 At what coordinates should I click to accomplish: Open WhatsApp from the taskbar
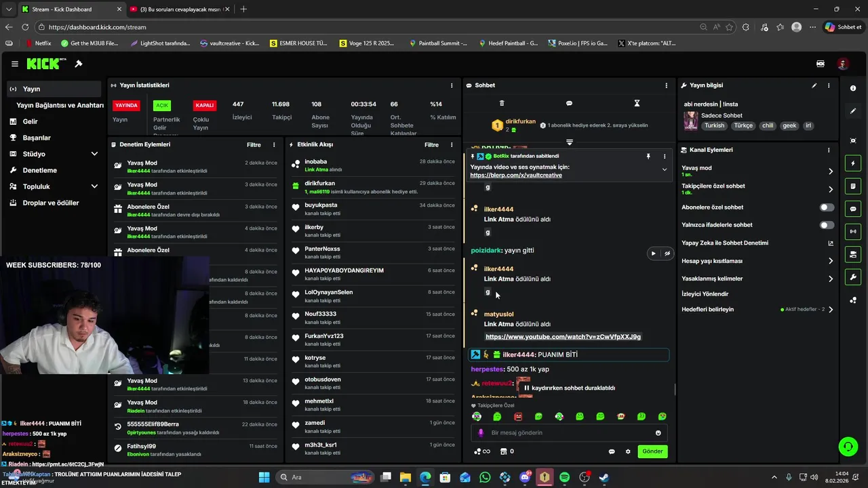485,477
